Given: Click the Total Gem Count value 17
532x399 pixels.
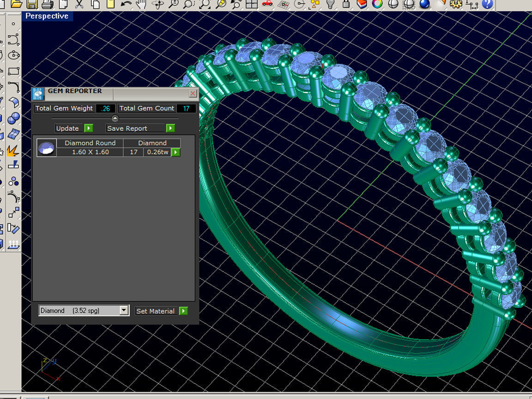Looking at the screenshot, I should (186, 108).
